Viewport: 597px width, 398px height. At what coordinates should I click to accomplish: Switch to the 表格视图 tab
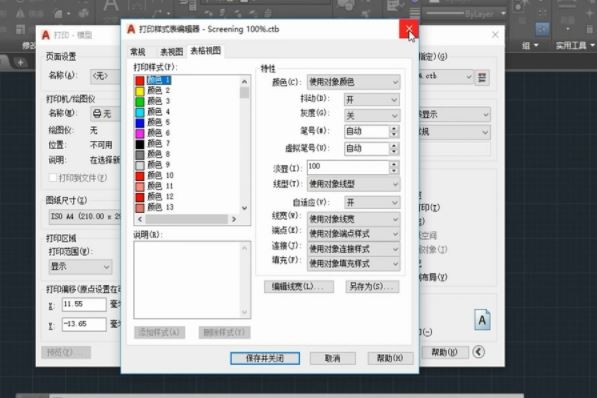pos(206,51)
